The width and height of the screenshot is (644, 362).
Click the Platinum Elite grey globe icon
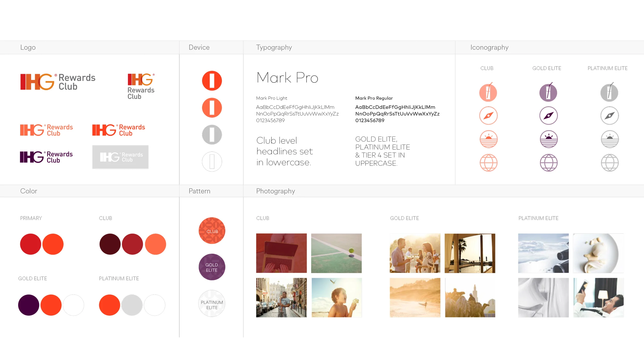click(610, 163)
